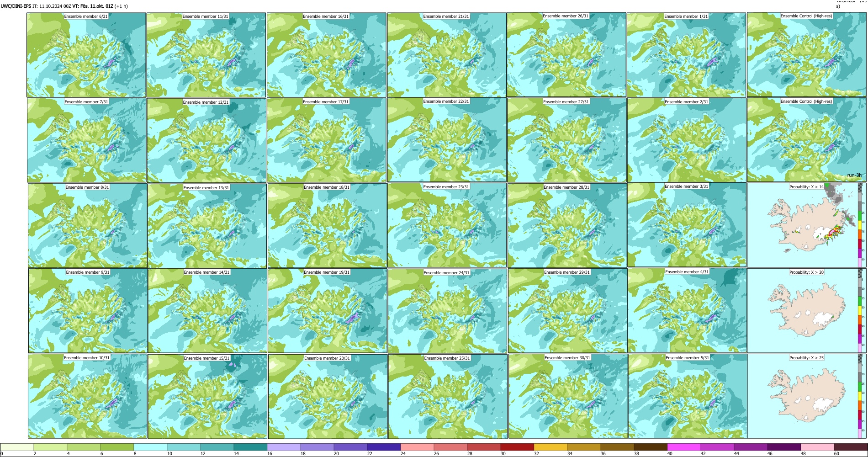Select the Ensemble member 12/31 map
This screenshot has height=457, width=868.
206,140
